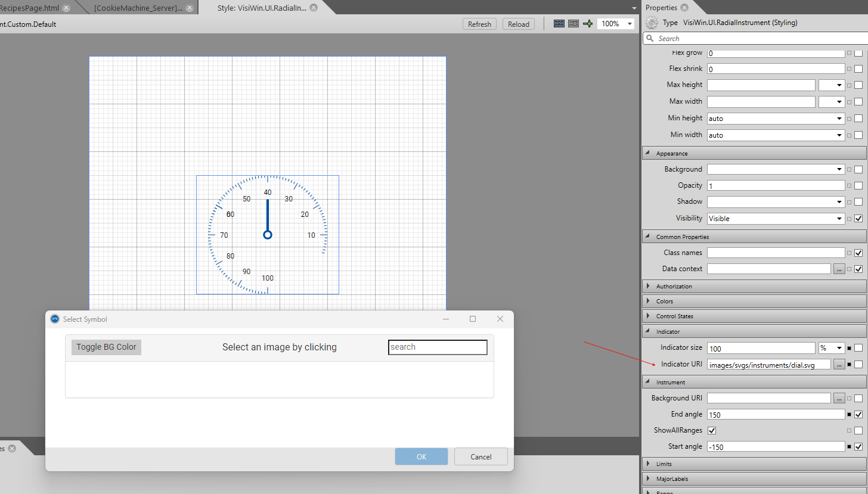Open the 100% zoom level dropdown
868x494 pixels.
[x=628, y=23]
